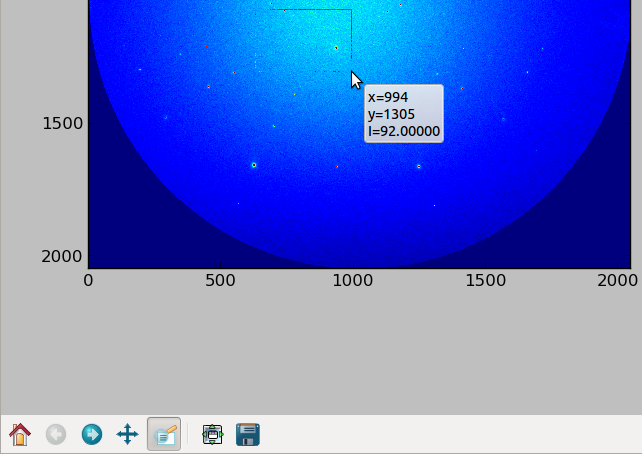Click the y-axis tick label 2000
The height and width of the screenshot is (454, 642).
(x=62, y=256)
